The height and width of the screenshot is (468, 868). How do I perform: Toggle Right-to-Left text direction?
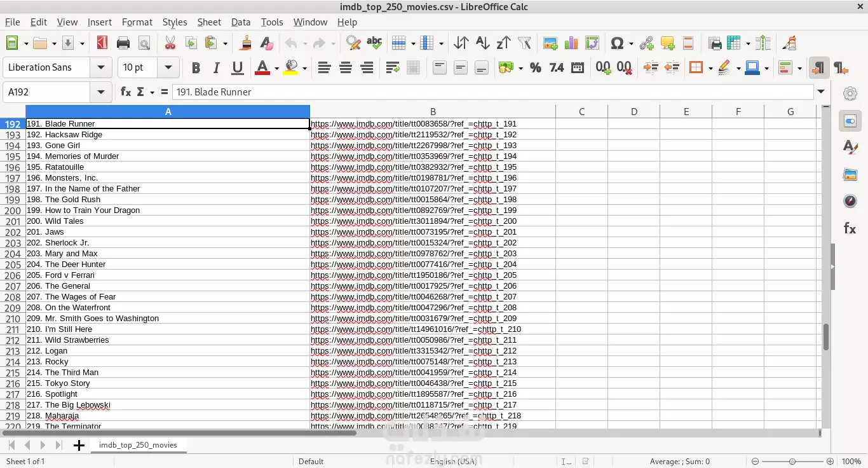point(841,67)
